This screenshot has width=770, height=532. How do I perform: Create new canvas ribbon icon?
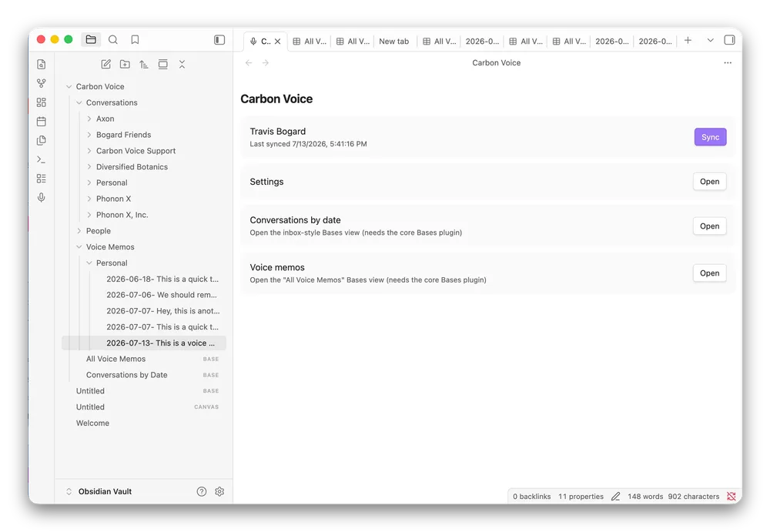pos(42,102)
